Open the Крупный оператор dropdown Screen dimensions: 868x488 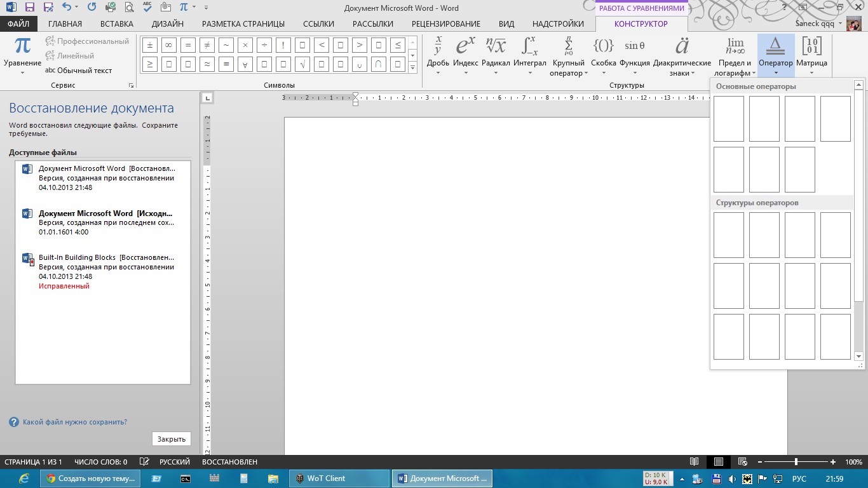568,57
